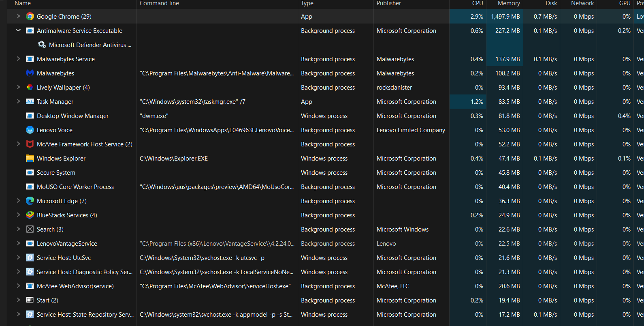Click the Desktop Window Manager icon

(30, 116)
